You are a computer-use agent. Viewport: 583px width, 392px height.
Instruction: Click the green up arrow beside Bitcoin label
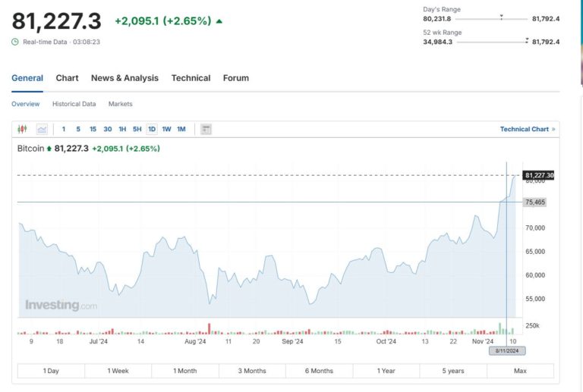(49, 149)
